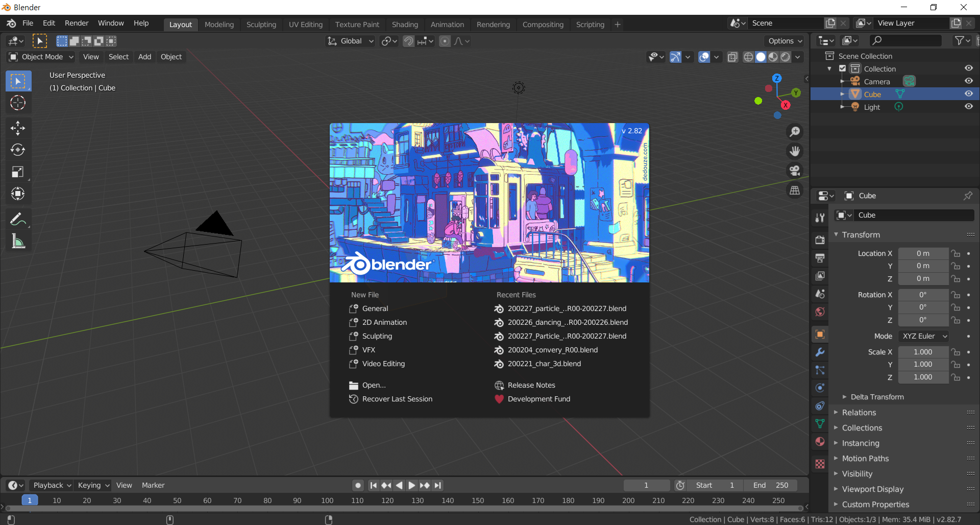Switch to wireframe viewport shading
This screenshot has width=980, height=525.
[x=748, y=57]
